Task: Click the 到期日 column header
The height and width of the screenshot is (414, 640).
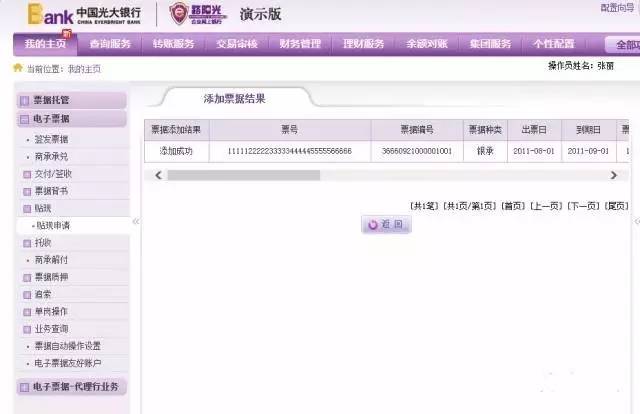Action: [x=588, y=130]
